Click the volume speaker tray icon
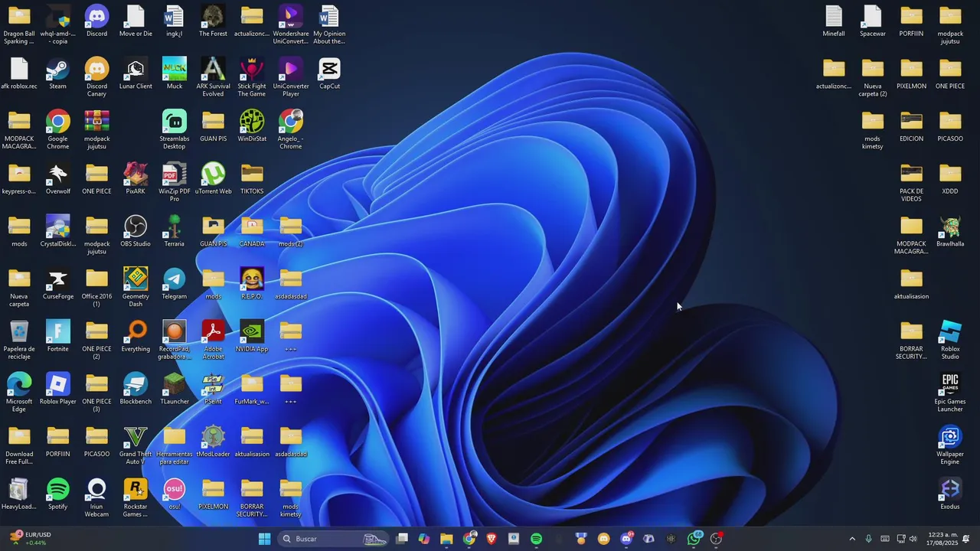The width and height of the screenshot is (980, 551). tap(913, 539)
